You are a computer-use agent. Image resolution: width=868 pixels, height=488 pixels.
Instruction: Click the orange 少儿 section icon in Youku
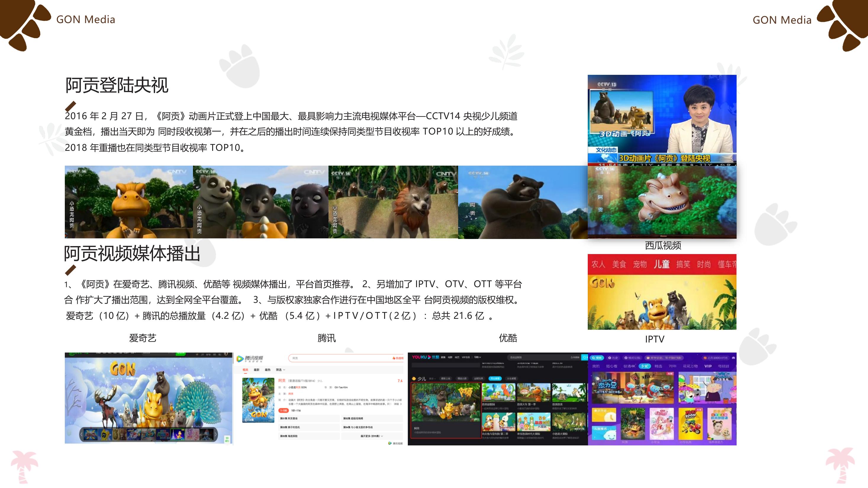pos(414,379)
